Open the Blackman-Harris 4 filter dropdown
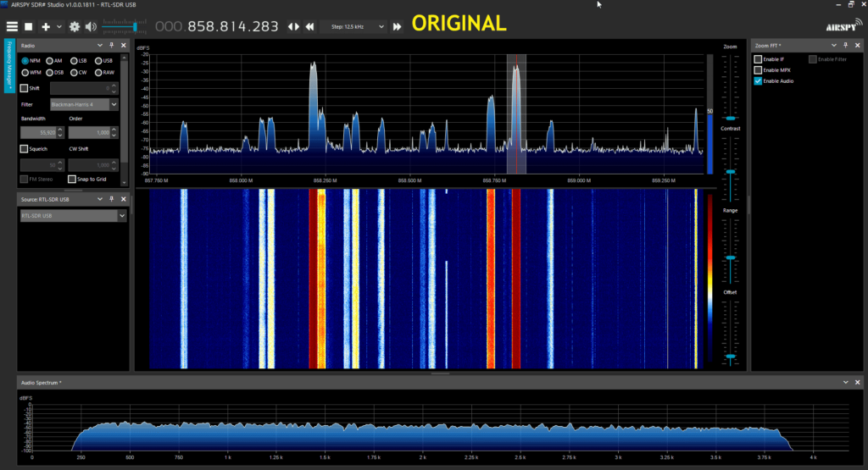The image size is (868, 470). pos(84,104)
